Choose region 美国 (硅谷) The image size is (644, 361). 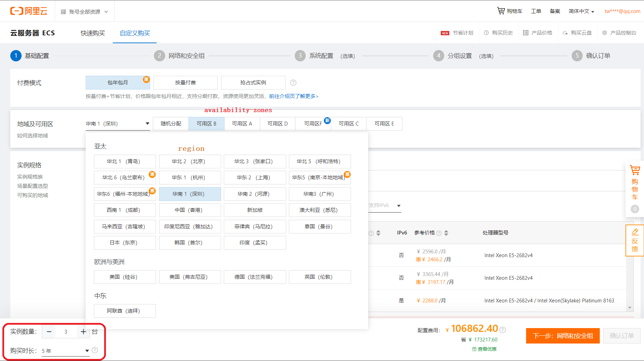coord(125,277)
